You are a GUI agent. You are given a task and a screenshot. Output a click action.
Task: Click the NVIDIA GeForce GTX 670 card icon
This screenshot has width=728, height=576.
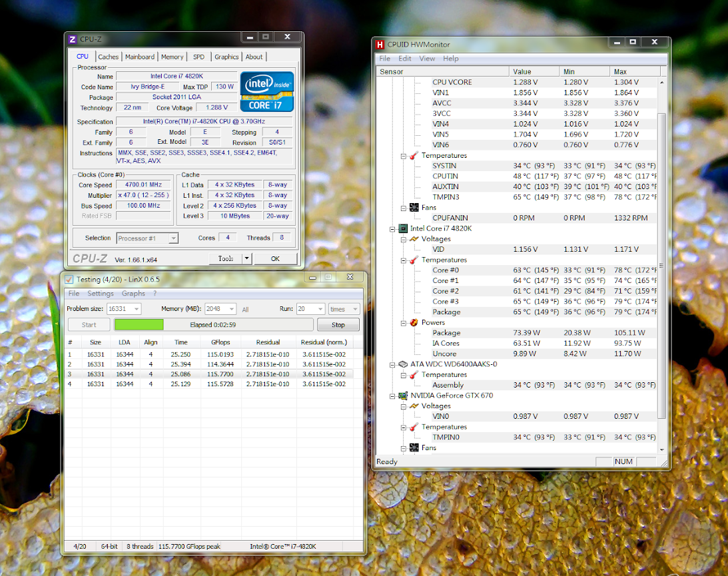(x=403, y=396)
